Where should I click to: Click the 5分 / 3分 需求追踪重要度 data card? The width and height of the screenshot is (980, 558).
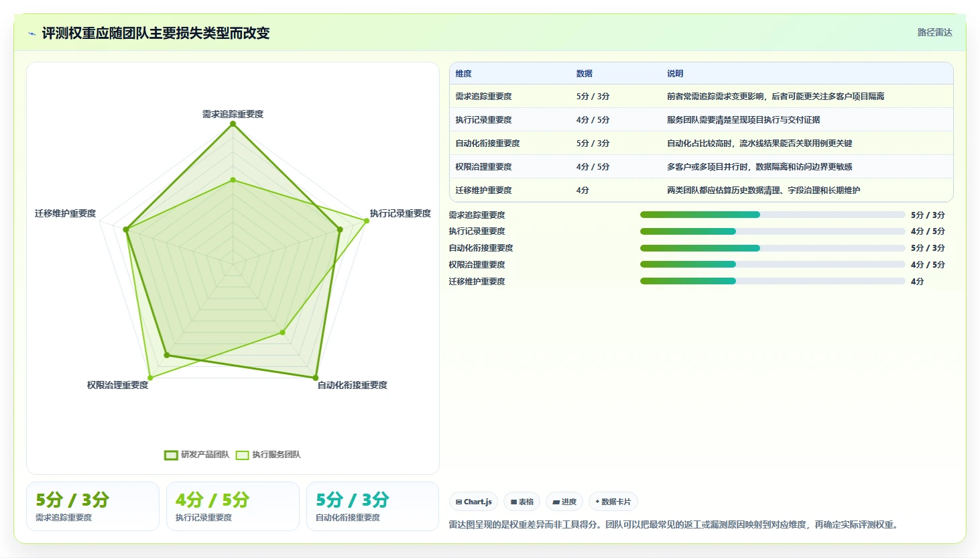(x=93, y=506)
